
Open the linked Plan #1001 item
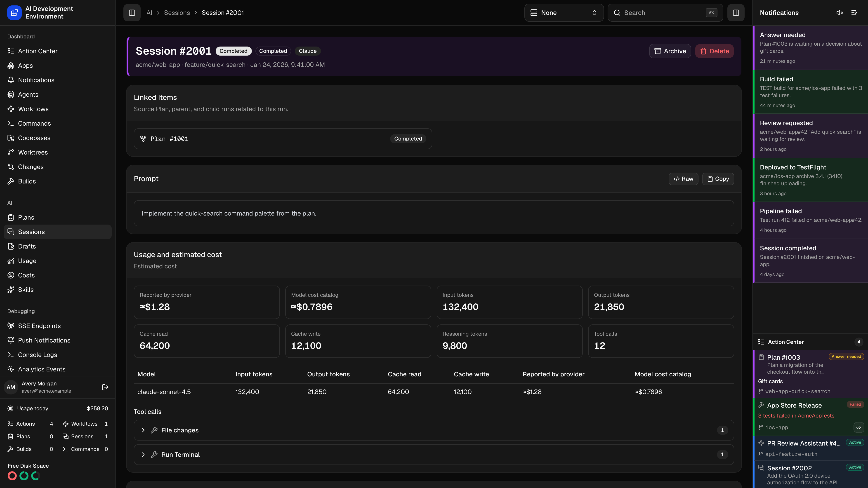(283, 139)
